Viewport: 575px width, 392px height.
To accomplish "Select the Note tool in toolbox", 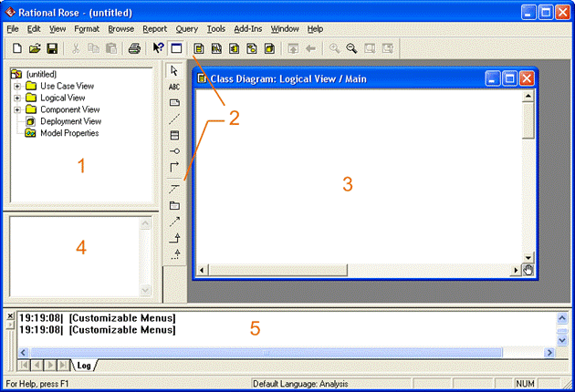I will (x=174, y=103).
